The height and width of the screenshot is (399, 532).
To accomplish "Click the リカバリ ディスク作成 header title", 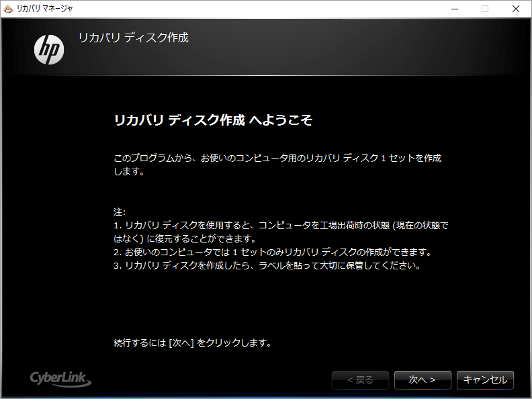I will (x=133, y=38).
